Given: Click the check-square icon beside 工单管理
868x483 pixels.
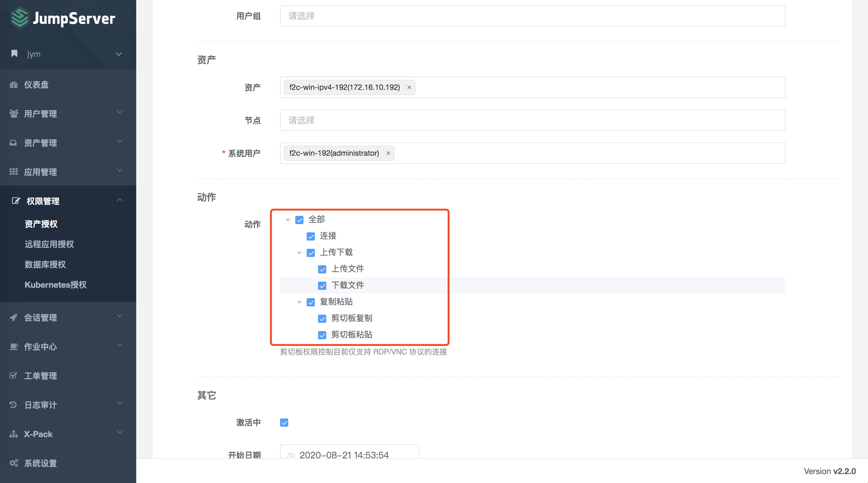Looking at the screenshot, I should click(13, 375).
